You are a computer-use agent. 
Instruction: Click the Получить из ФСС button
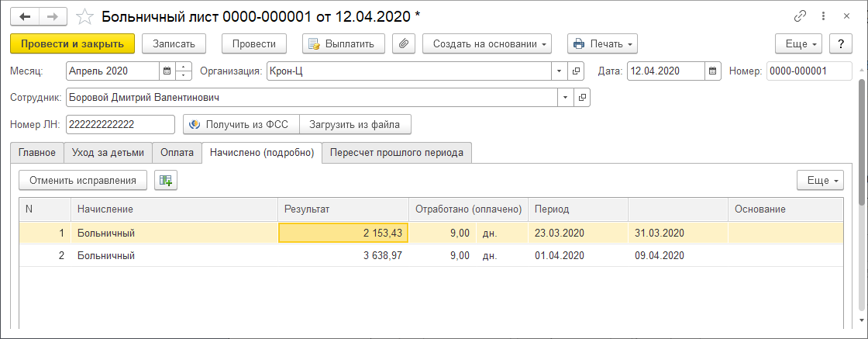point(241,124)
